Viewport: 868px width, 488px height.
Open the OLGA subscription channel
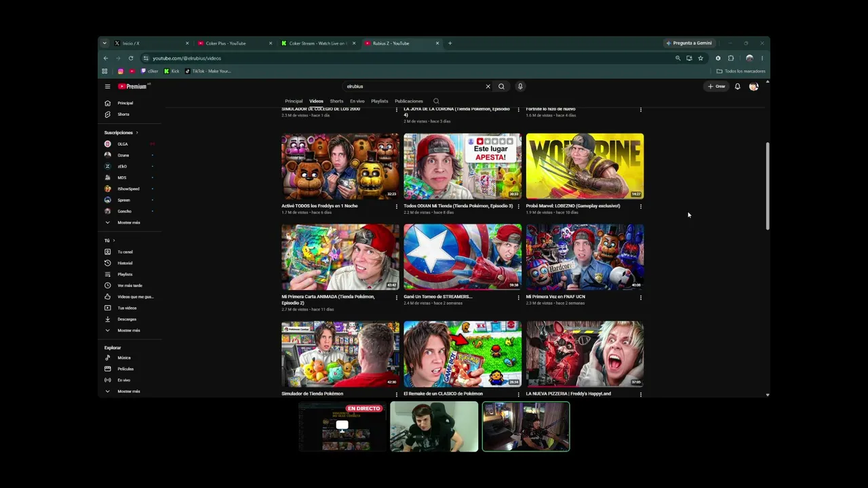click(x=122, y=144)
